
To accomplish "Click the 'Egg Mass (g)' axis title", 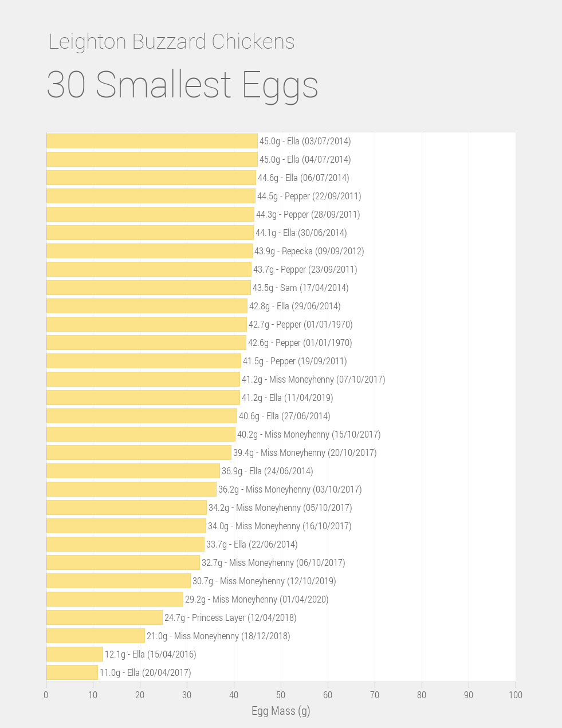I will click(281, 711).
